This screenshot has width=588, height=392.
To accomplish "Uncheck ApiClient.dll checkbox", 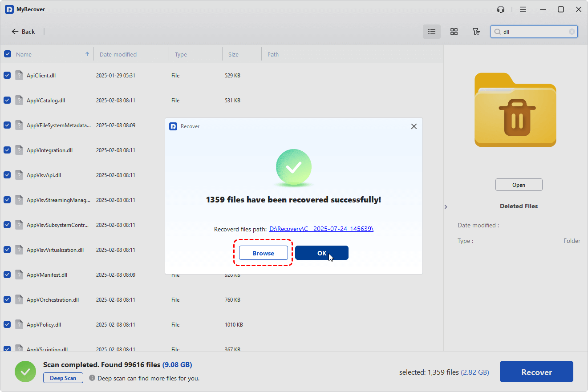I will tap(7, 75).
